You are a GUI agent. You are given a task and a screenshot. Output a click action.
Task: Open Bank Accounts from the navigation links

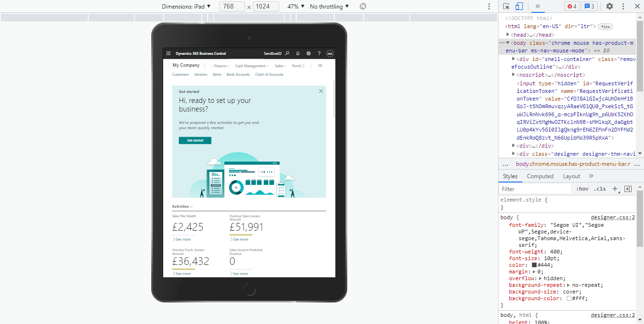point(238,74)
